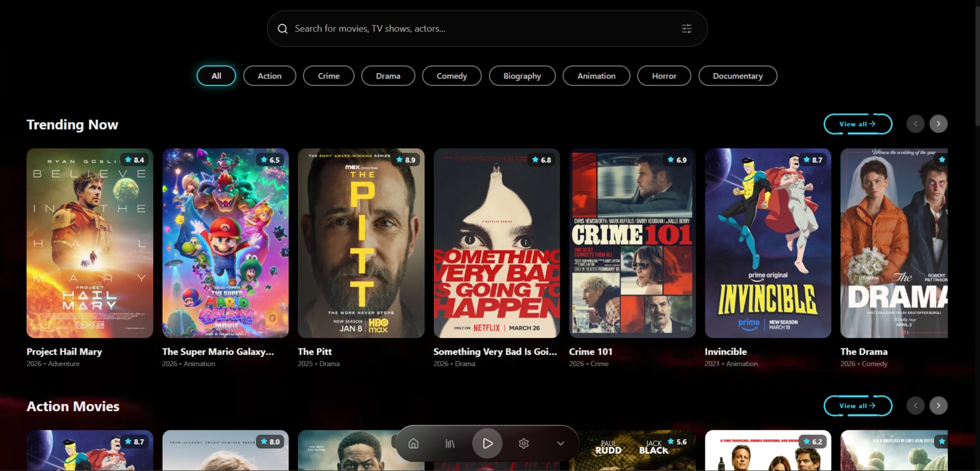
Task: Click '2026 • Comedy' text
Action: (864, 364)
